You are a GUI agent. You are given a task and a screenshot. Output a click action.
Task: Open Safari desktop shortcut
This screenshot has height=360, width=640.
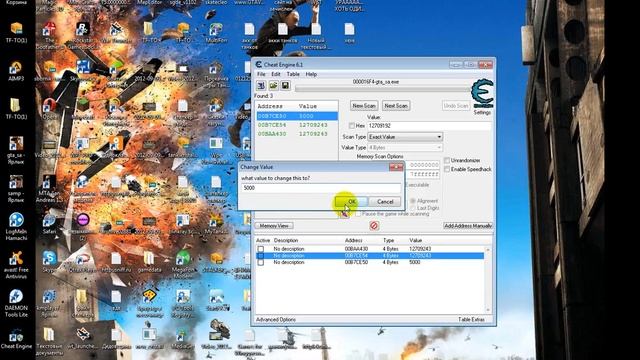click(x=49, y=223)
